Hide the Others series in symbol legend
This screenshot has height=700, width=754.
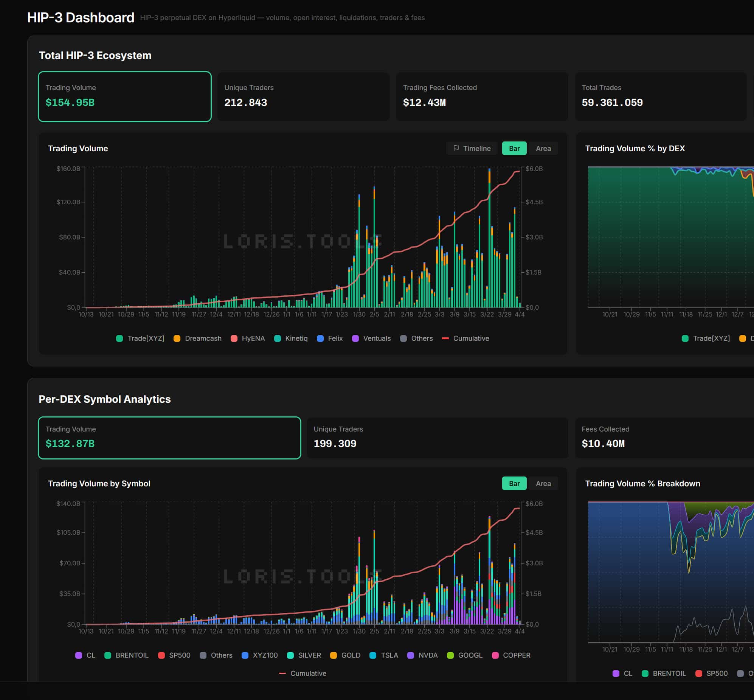[x=203, y=655]
